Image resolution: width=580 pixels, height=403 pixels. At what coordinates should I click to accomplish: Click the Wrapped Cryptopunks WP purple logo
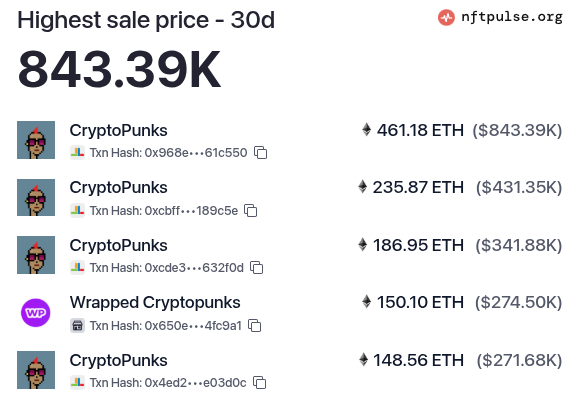click(x=36, y=313)
